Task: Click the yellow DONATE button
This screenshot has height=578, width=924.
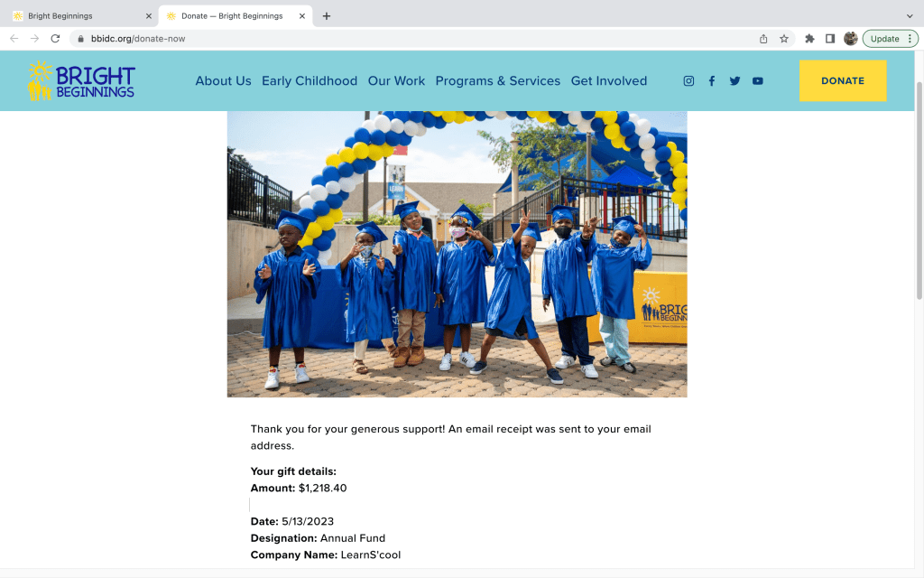Action: (x=843, y=81)
